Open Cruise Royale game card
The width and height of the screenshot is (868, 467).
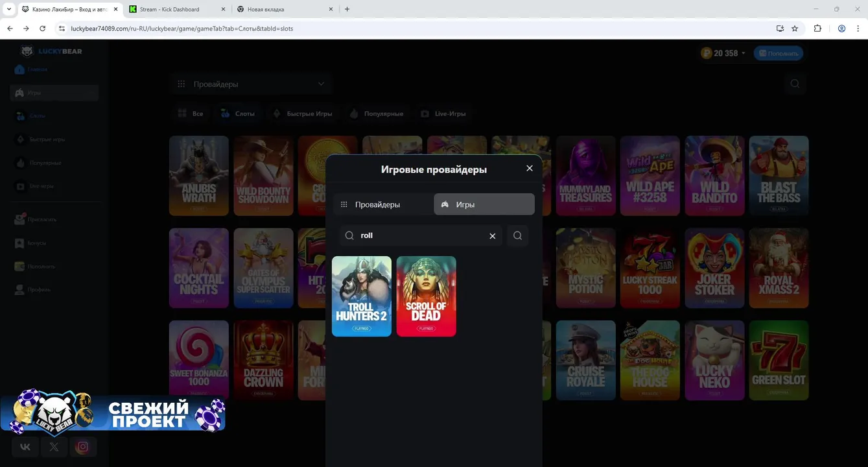pyautogui.click(x=585, y=360)
